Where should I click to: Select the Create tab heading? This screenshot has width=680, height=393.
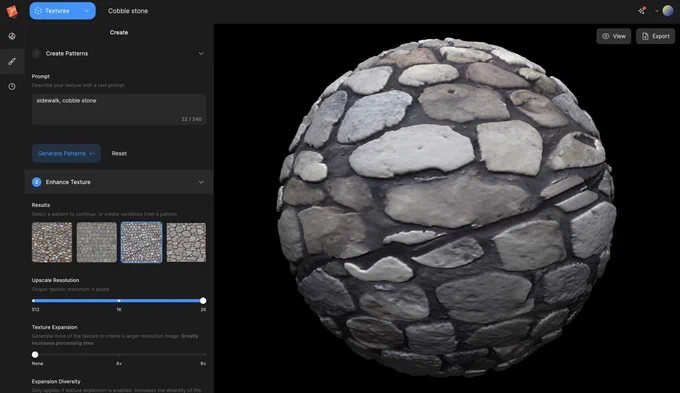tap(119, 33)
